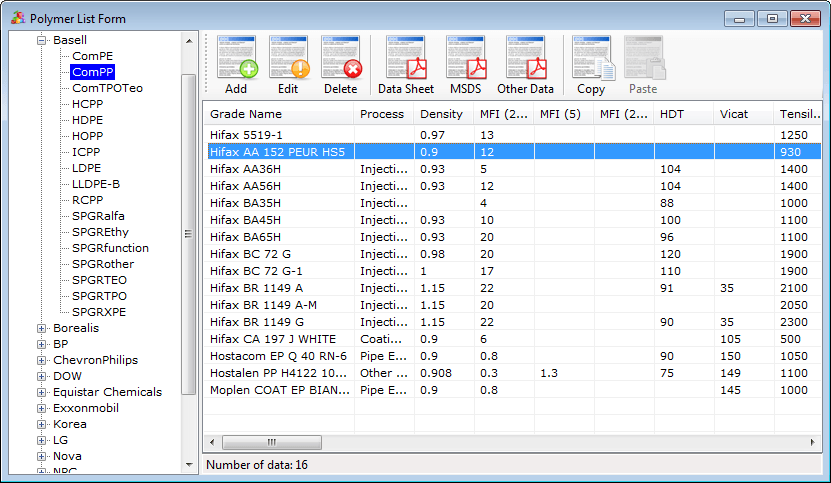
Task: Click the Add polymer toolbar icon
Action: [236, 57]
